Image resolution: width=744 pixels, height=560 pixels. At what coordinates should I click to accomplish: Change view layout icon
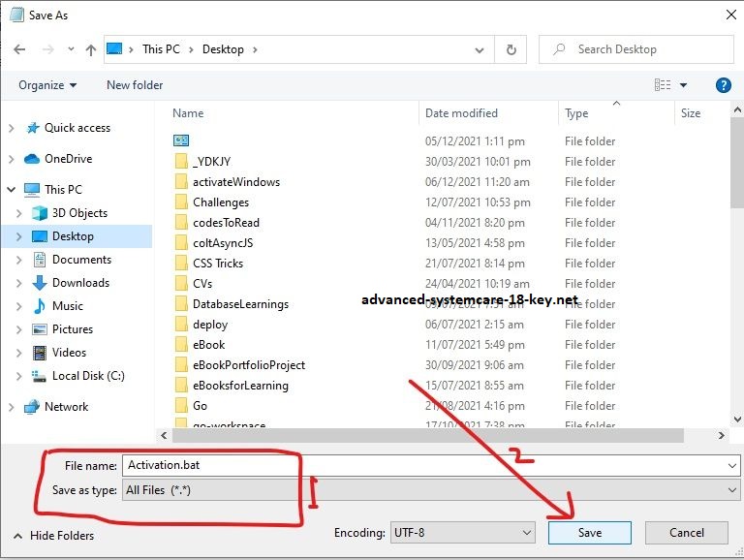click(x=663, y=85)
